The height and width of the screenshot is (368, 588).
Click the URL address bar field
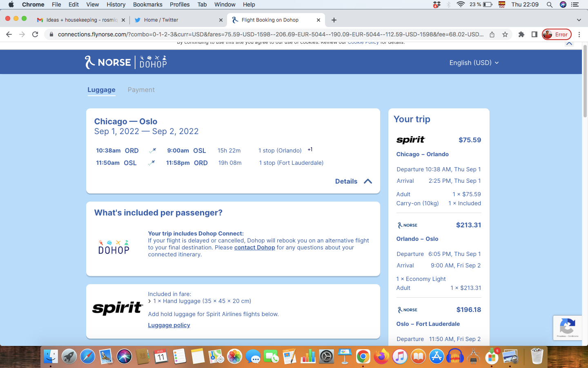pyautogui.click(x=269, y=34)
